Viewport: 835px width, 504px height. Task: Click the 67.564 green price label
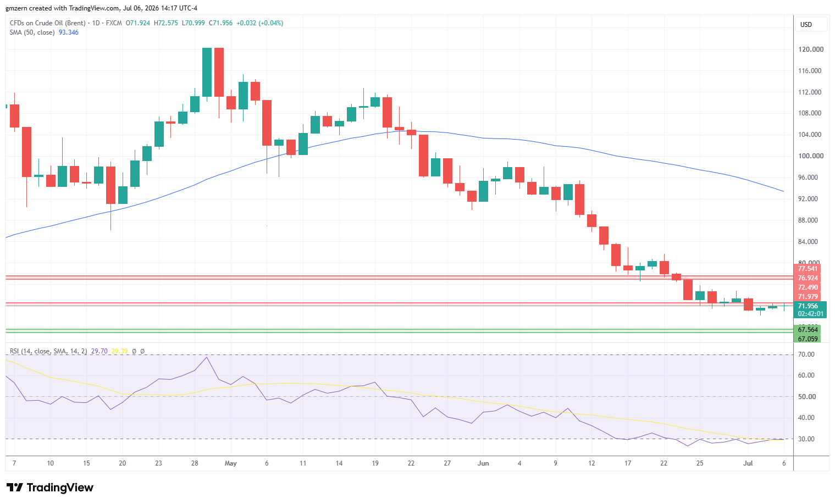click(808, 330)
